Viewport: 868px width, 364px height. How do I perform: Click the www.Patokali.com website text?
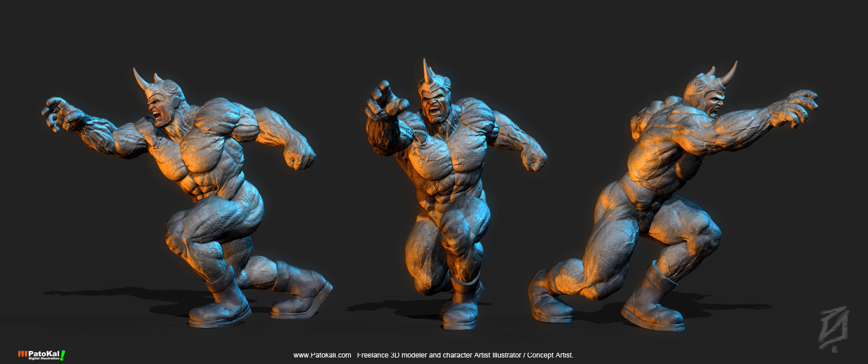322,355
